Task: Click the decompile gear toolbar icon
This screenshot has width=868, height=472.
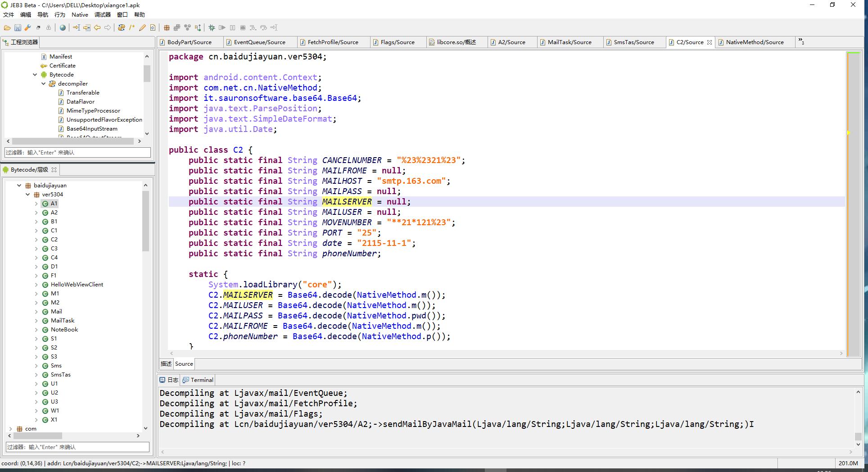Action: coord(122,28)
